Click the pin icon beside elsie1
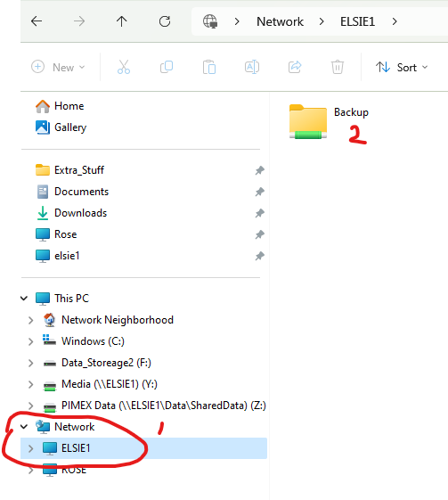The width and height of the screenshot is (448, 500). point(260,256)
